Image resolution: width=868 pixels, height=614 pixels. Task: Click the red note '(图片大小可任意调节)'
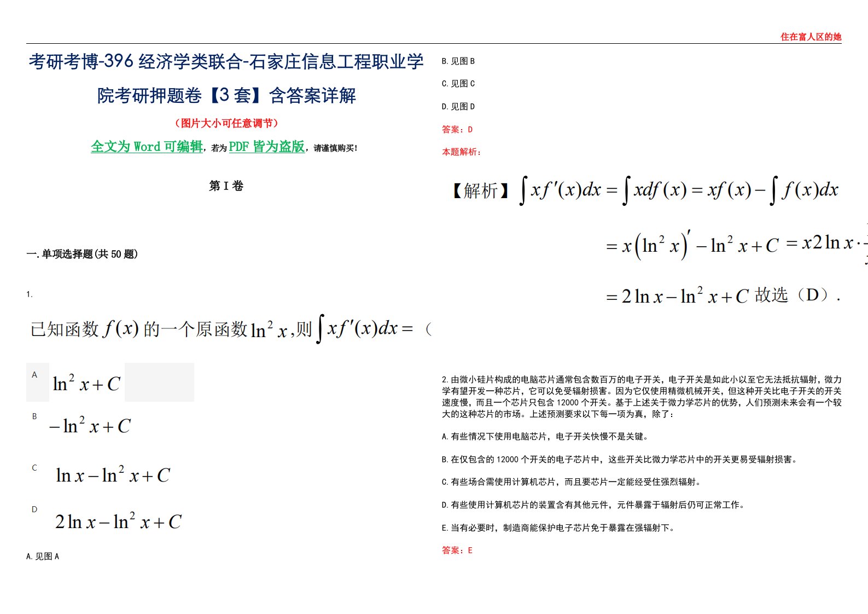click(226, 123)
